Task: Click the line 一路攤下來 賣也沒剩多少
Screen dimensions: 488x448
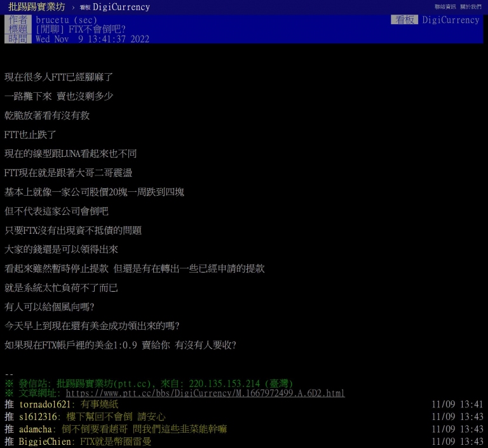Action: [x=59, y=96]
